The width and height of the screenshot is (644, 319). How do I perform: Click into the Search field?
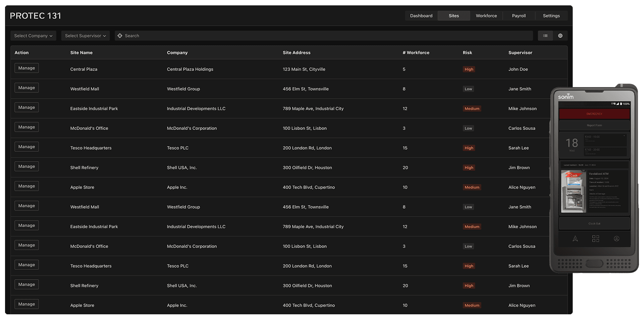[324, 36]
